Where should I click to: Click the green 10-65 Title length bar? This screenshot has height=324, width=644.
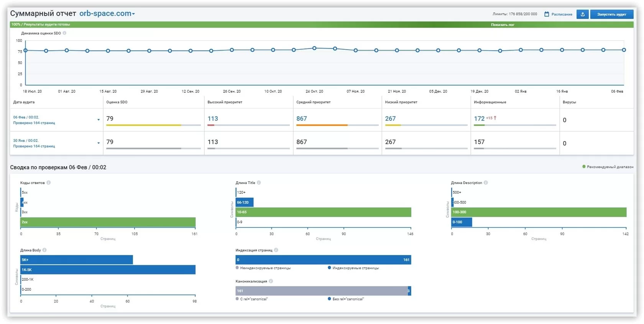point(324,212)
